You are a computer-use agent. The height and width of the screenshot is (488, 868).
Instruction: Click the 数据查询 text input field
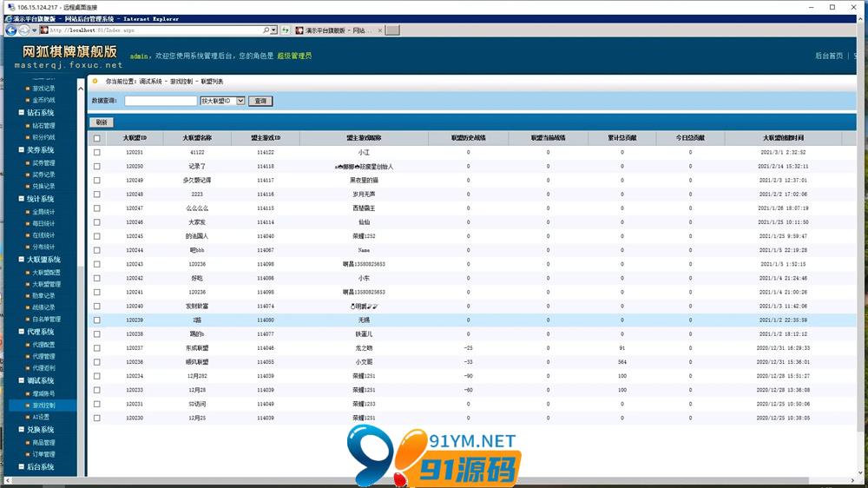[x=161, y=101]
